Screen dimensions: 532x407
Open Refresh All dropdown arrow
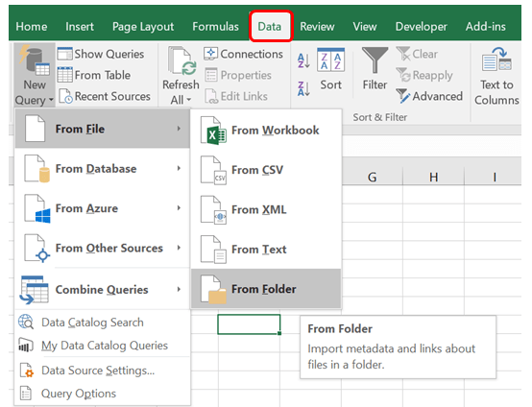click(x=189, y=100)
